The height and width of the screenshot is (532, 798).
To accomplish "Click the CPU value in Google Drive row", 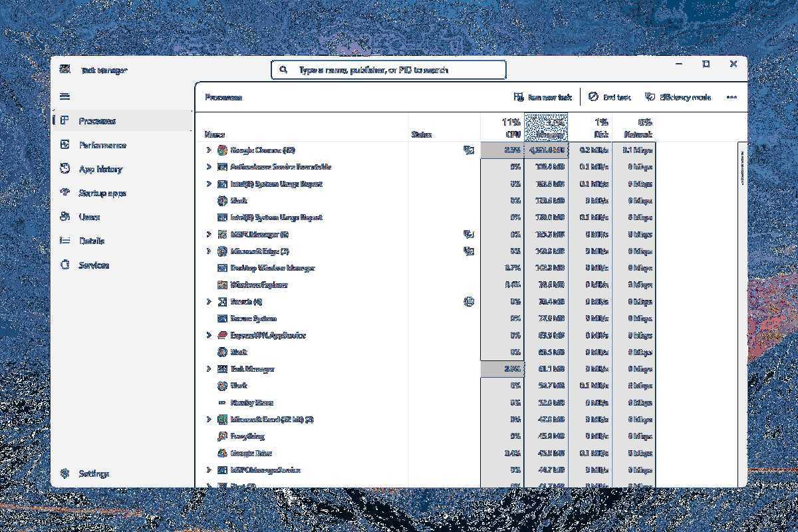I will pos(512,453).
